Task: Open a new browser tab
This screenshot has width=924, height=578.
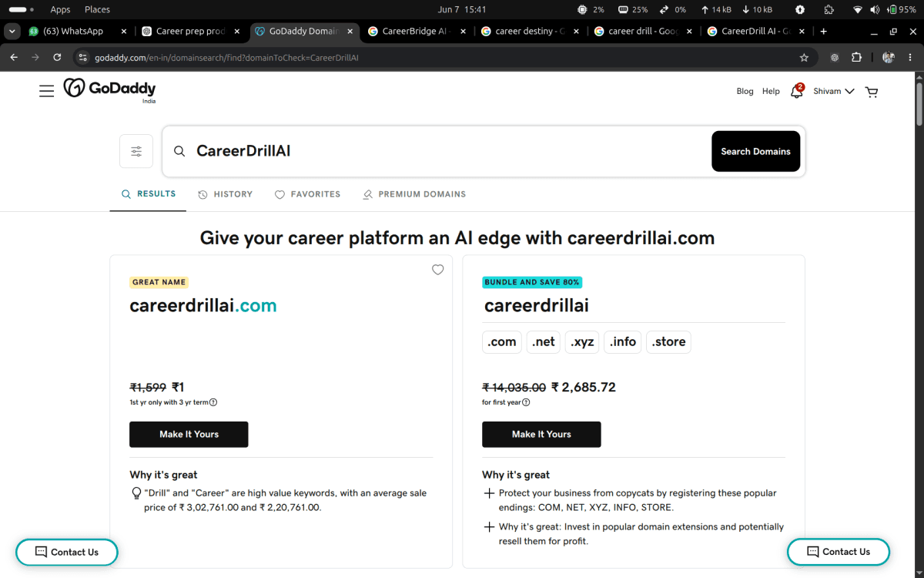Action: click(x=823, y=32)
